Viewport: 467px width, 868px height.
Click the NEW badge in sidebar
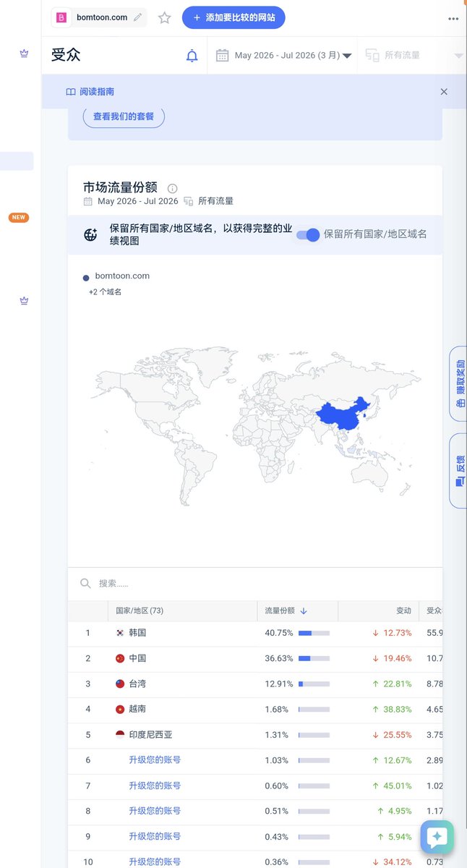[x=19, y=217]
